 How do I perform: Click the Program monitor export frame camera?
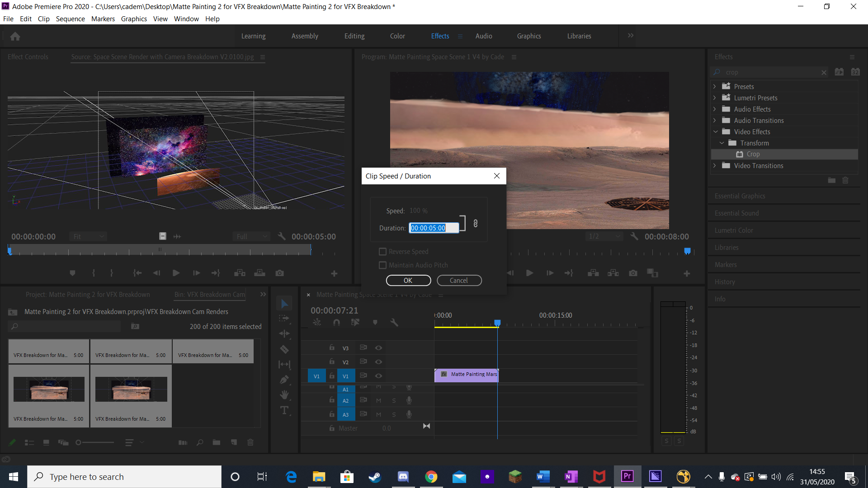click(x=633, y=273)
